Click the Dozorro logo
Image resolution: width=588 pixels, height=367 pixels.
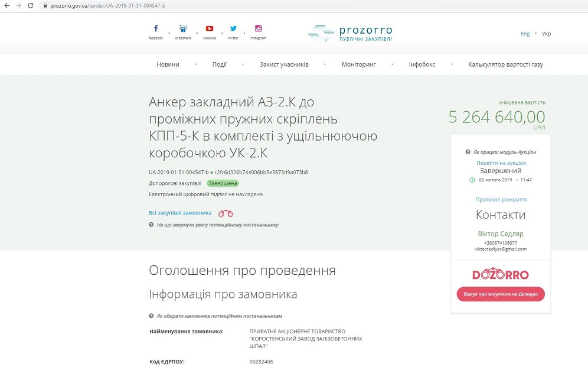pyautogui.click(x=500, y=275)
